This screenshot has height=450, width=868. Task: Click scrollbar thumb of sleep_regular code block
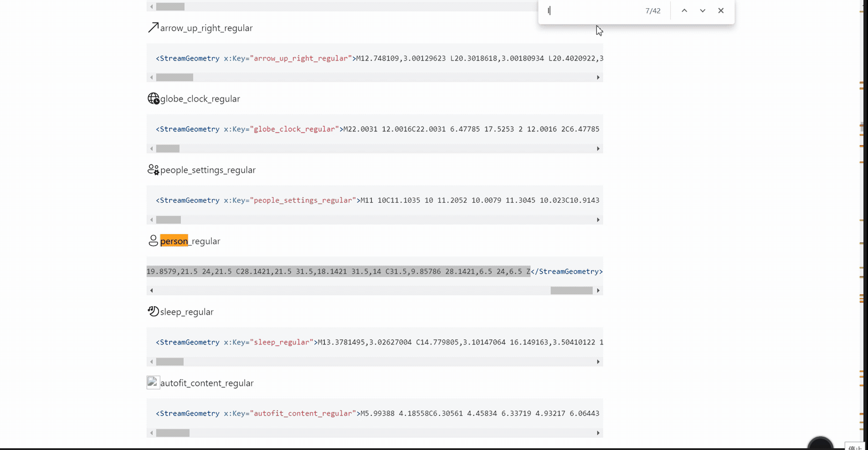point(170,362)
